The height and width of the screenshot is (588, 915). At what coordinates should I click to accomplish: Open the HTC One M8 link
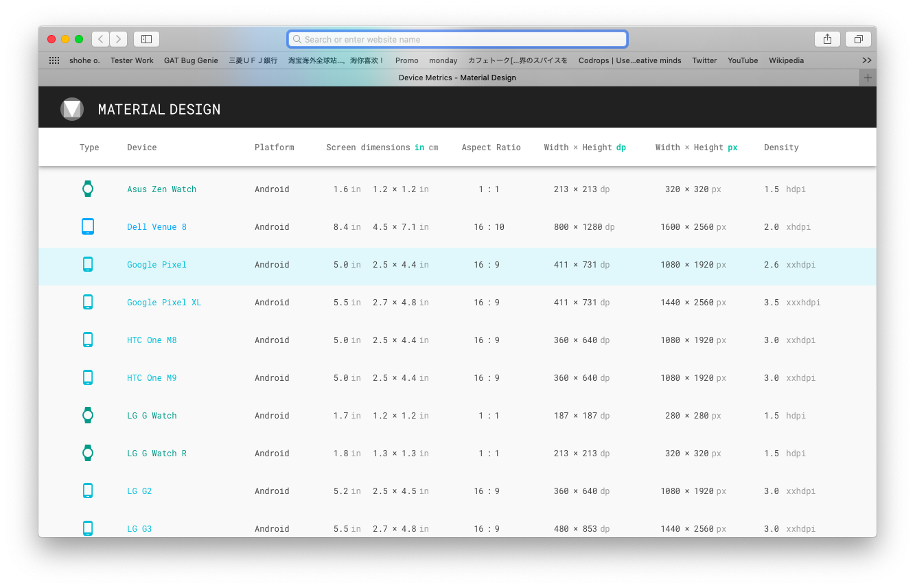pos(152,340)
